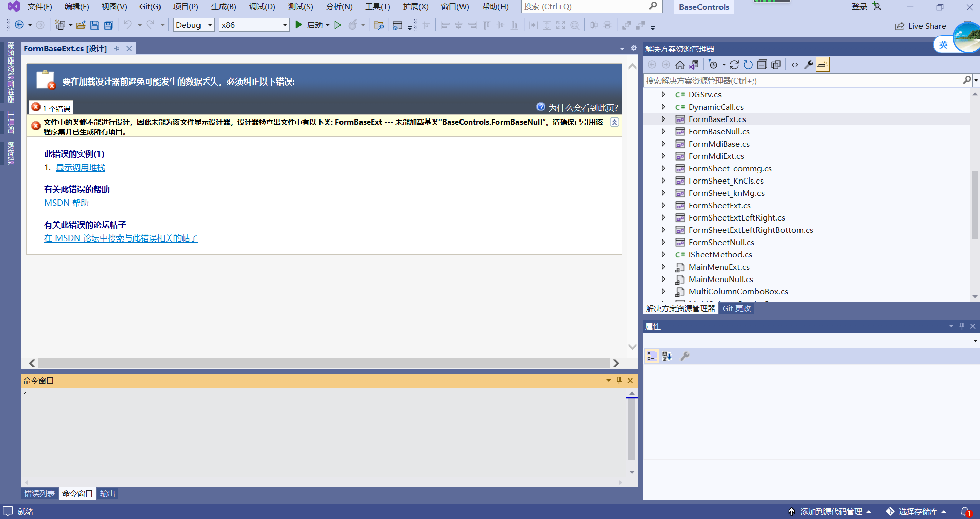
Task: Switch between solution and folder views icon
Action: click(x=694, y=65)
